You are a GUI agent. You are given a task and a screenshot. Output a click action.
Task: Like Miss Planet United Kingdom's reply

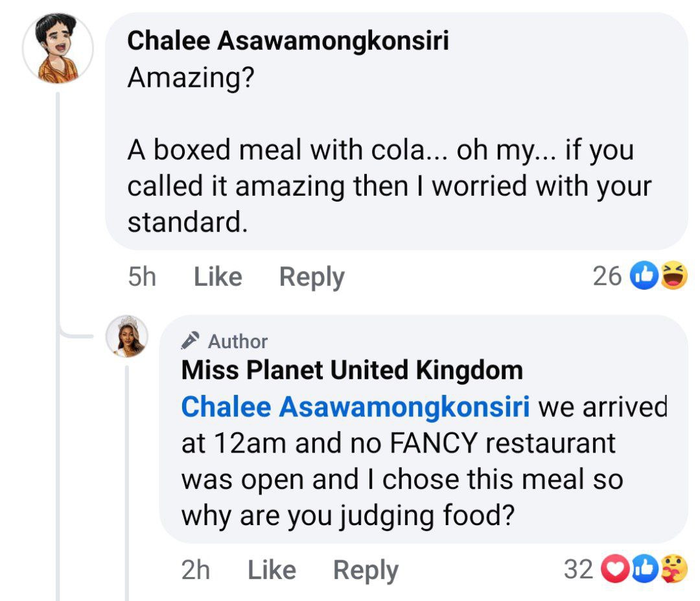272,570
